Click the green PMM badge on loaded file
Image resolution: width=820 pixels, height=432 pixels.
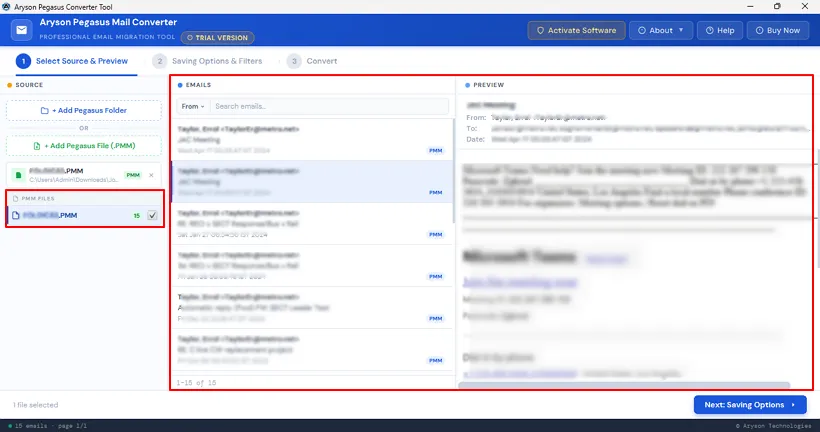[x=133, y=175]
